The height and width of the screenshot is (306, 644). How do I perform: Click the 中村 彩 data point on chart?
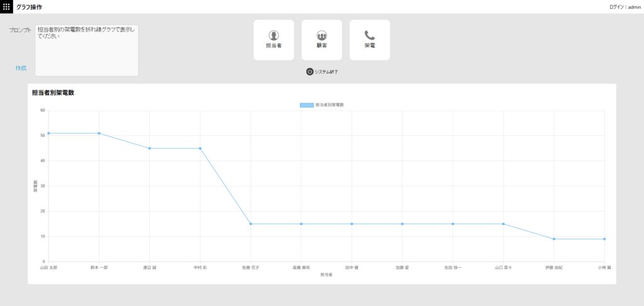coord(200,149)
